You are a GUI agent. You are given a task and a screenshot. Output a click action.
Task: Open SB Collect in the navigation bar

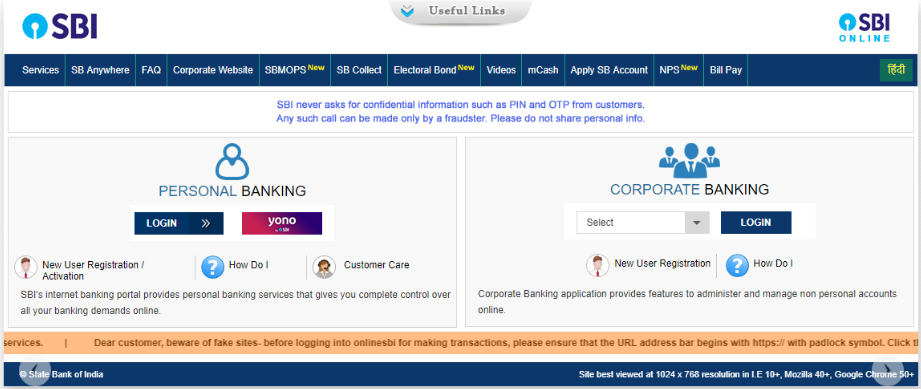pos(359,70)
